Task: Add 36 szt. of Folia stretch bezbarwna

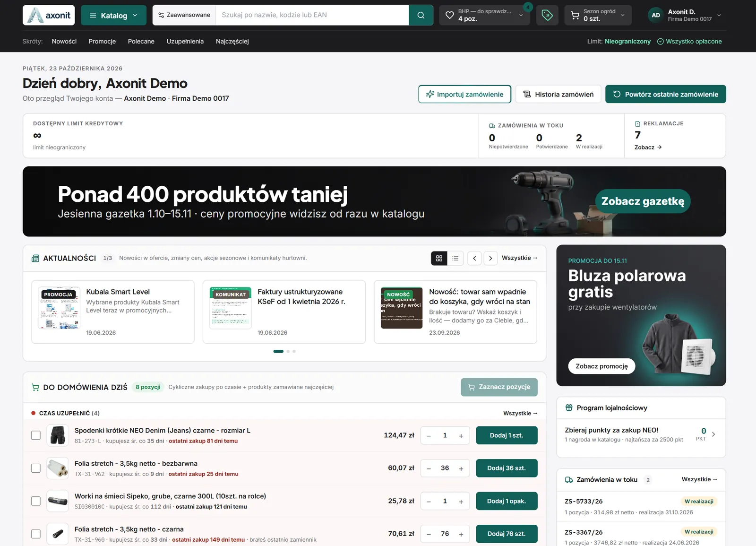Action: tap(507, 468)
